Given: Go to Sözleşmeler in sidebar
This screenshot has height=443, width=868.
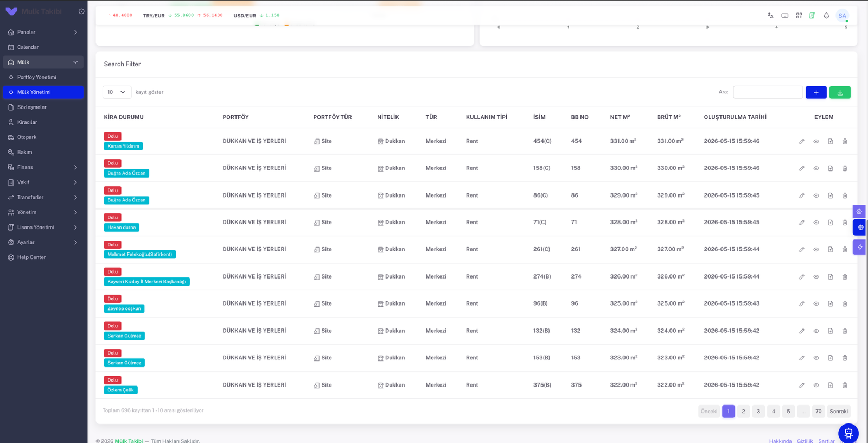Looking at the screenshot, I should (x=43, y=107).
